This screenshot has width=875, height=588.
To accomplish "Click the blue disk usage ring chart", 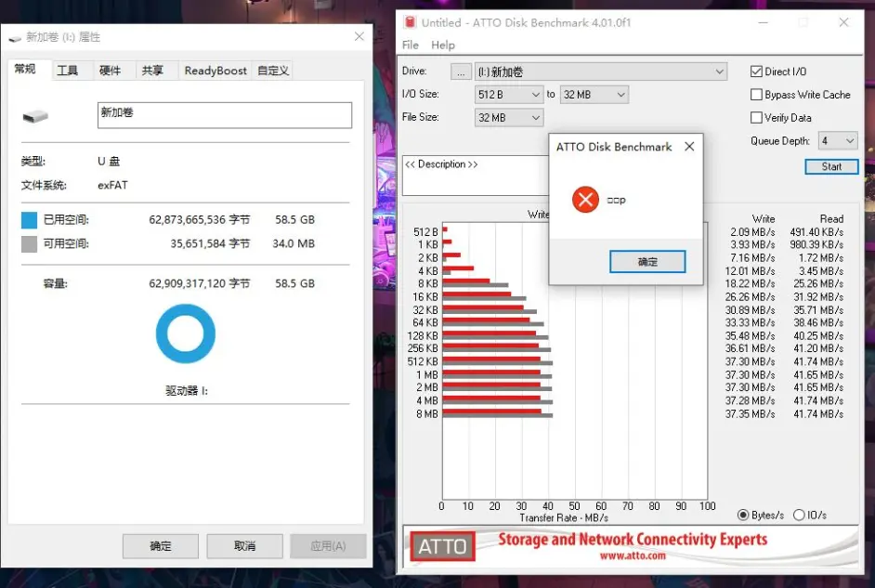I will (186, 333).
